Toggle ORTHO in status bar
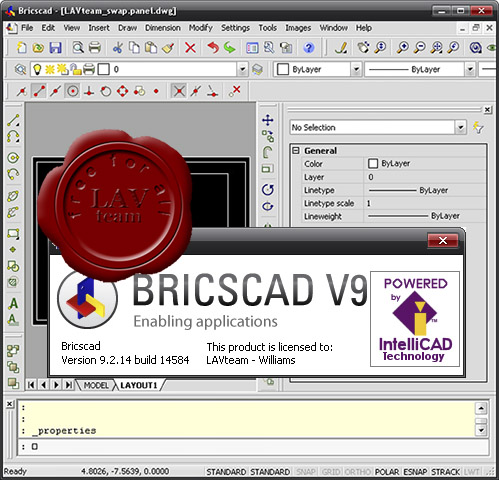Image resolution: width=499 pixels, height=480 pixels. pos(358,472)
